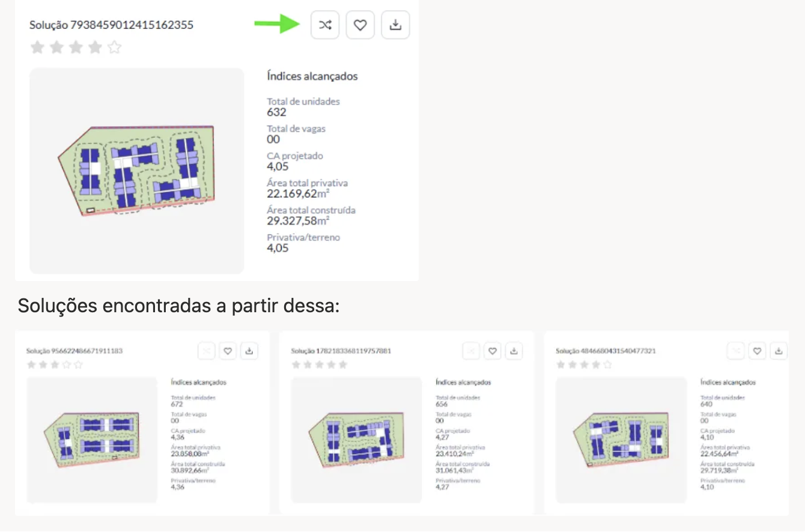The width and height of the screenshot is (805, 532).
Task: Rate the 640-unit solution five stars
Action: point(607,364)
